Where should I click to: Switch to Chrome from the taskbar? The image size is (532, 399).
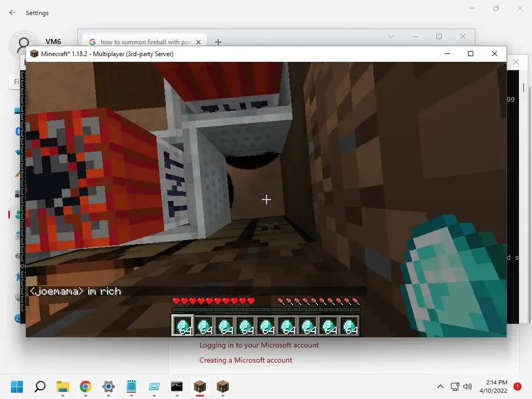(x=86, y=387)
